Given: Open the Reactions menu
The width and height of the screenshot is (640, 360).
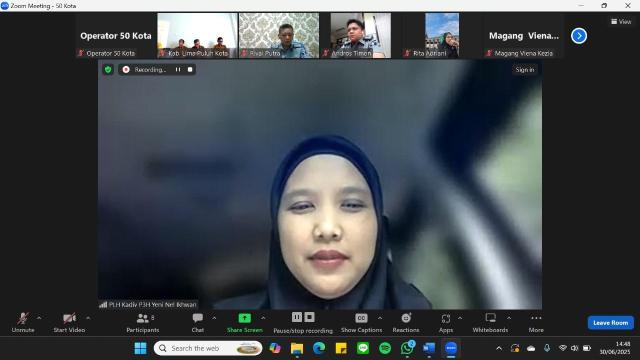Looking at the screenshot, I should pos(406,322).
